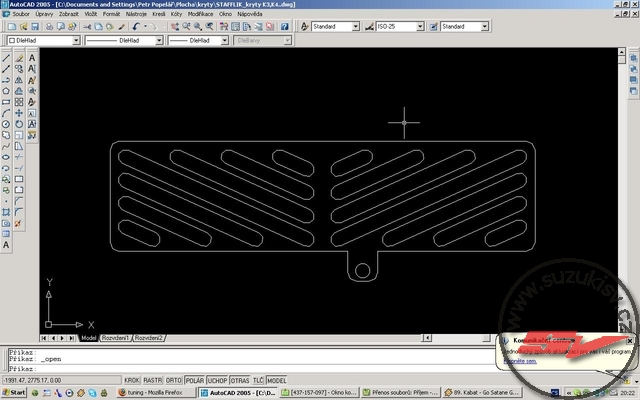Click the coordinates display in status bar
640x400 pixels.
pyautogui.click(x=61, y=380)
